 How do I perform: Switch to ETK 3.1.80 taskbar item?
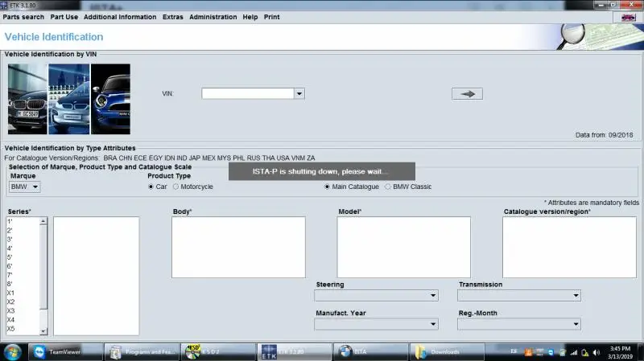295,352
